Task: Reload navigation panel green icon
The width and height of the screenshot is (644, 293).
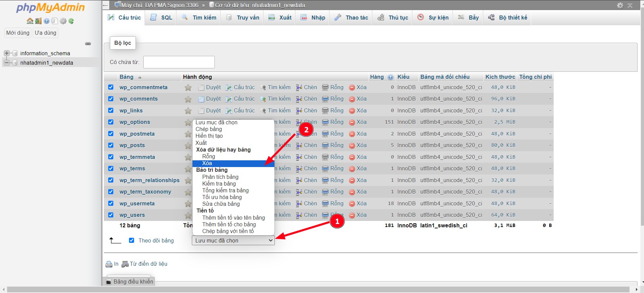Action: tap(71, 21)
